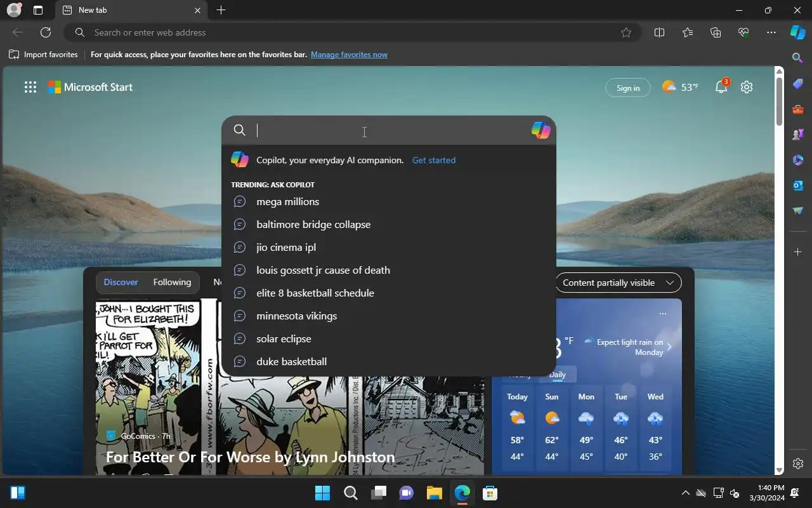This screenshot has height=508, width=812.
Task: Open sidebar Games chess icon
Action: pyautogui.click(x=798, y=135)
